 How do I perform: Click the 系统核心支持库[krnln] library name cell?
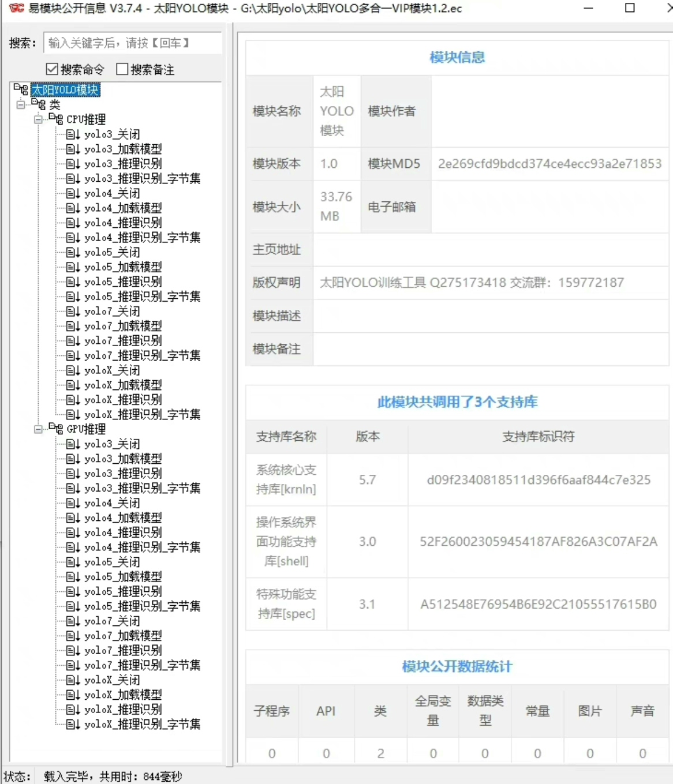pyautogui.click(x=286, y=479)
